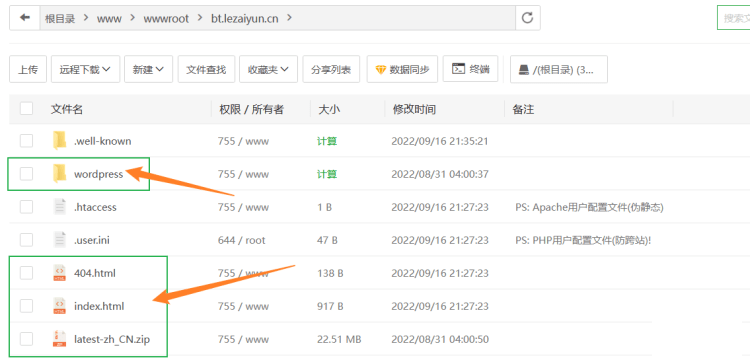Click 计算 size for .well-known

tap(327, 141)
